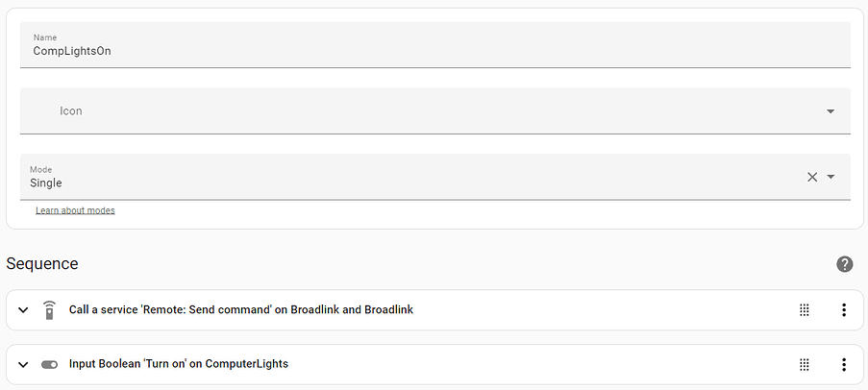Clear the Mode field with X icon
The image size is (868, 390).
pyautogui.click(x=812, y=177)
